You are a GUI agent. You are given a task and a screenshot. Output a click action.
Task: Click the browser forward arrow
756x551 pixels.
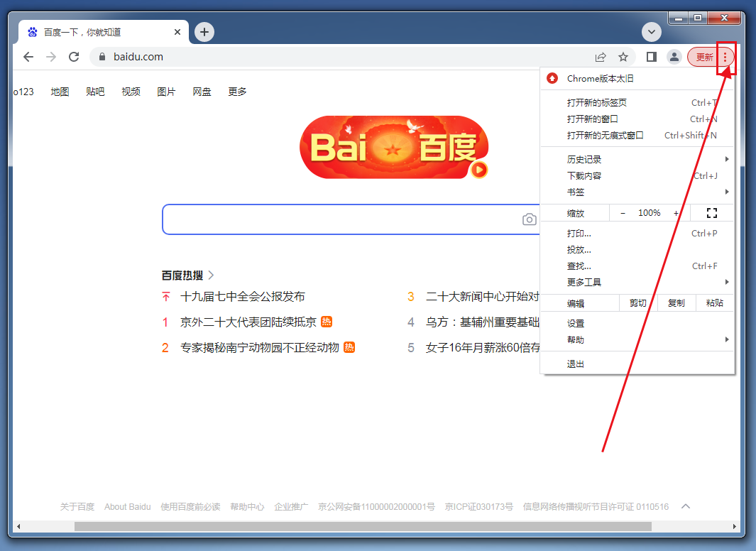51,57
